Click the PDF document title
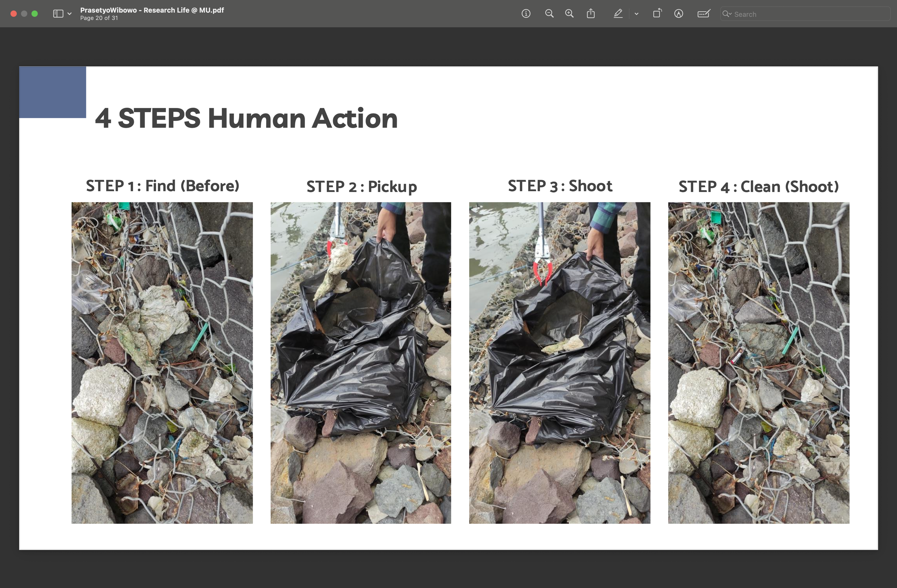The image size is (897, 588). click(152, 10)
